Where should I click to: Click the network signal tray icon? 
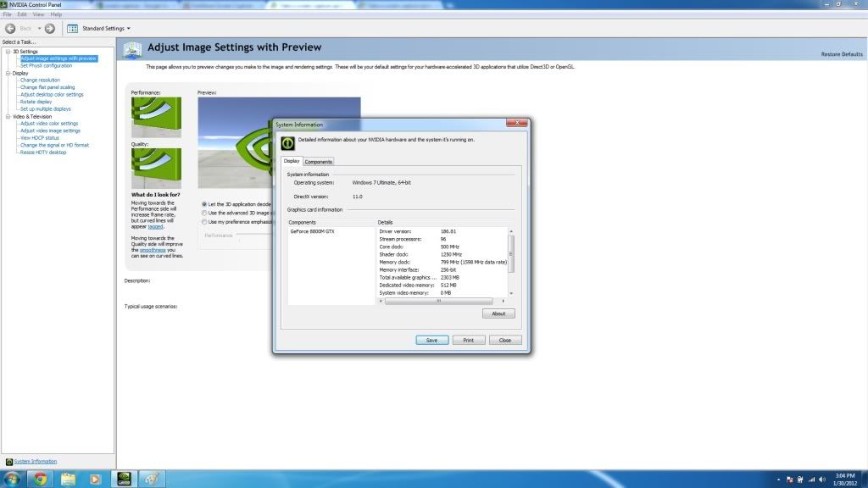click(811, 480)
